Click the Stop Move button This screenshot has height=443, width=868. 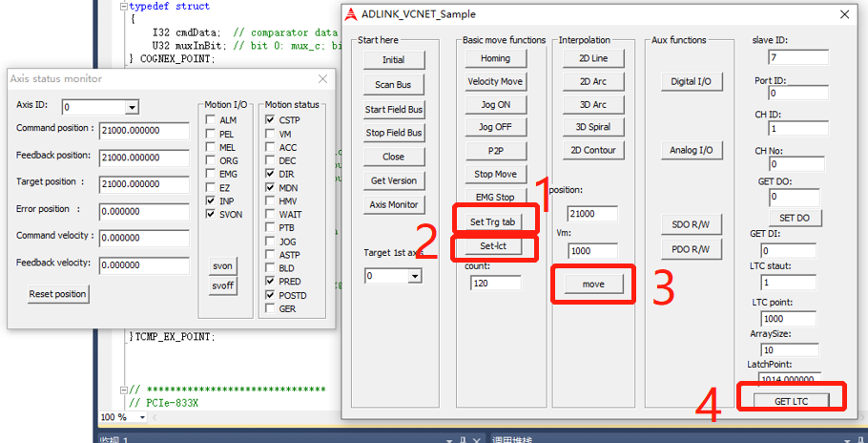coord(495,174)
